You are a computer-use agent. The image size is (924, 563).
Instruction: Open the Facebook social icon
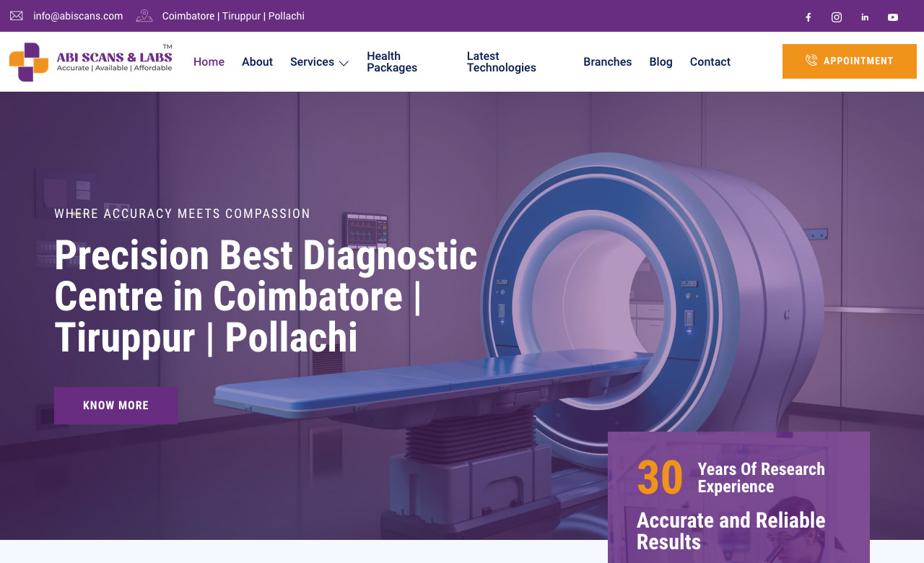click(x=808, y=17)
